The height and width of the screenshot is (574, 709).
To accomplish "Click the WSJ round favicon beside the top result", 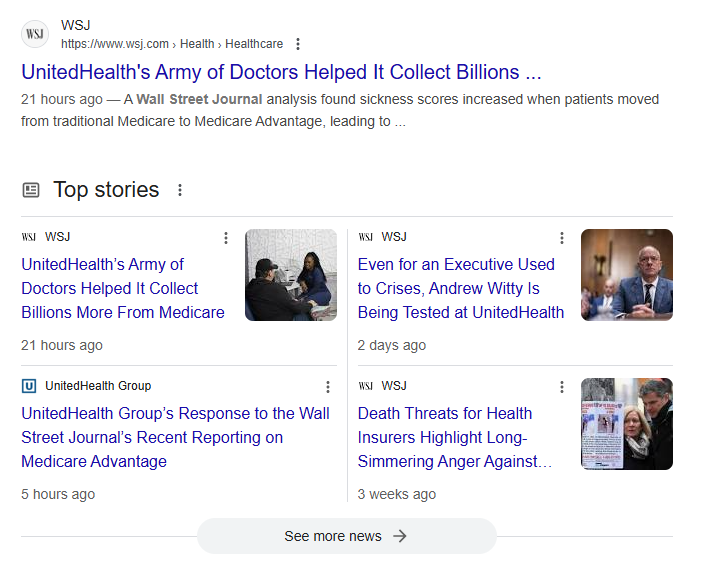I will pos(35,34).
